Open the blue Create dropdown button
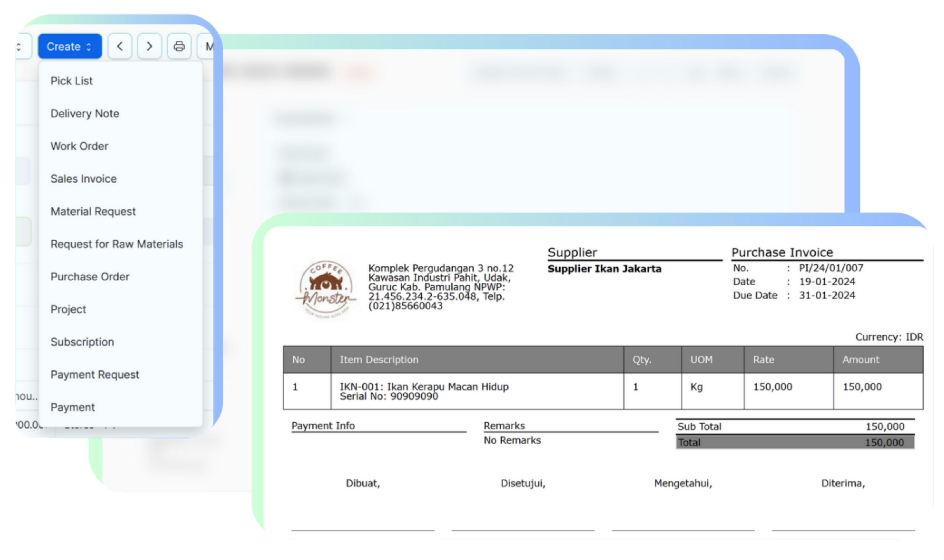944x560 pixels. click(x=70, y=46)
